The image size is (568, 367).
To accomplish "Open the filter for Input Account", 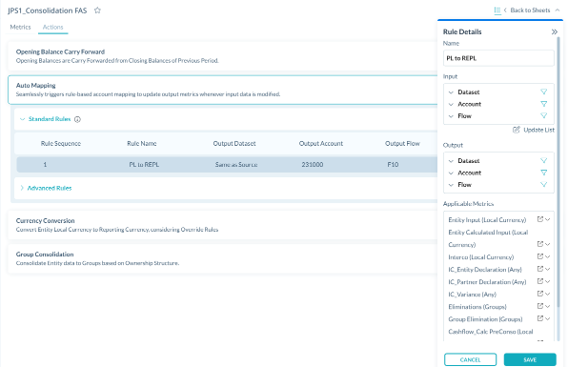I will (543, 104).
